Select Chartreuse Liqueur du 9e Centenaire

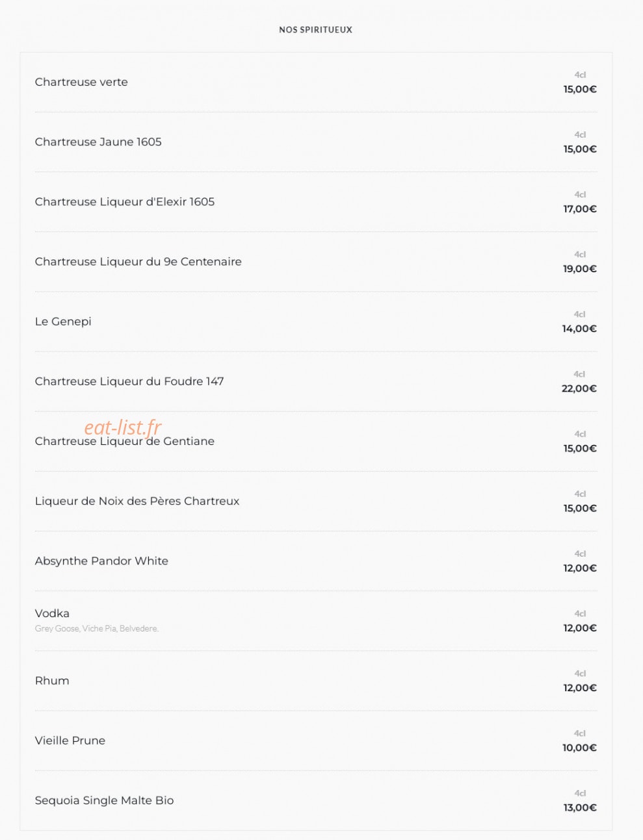click(x=138, y=261)
